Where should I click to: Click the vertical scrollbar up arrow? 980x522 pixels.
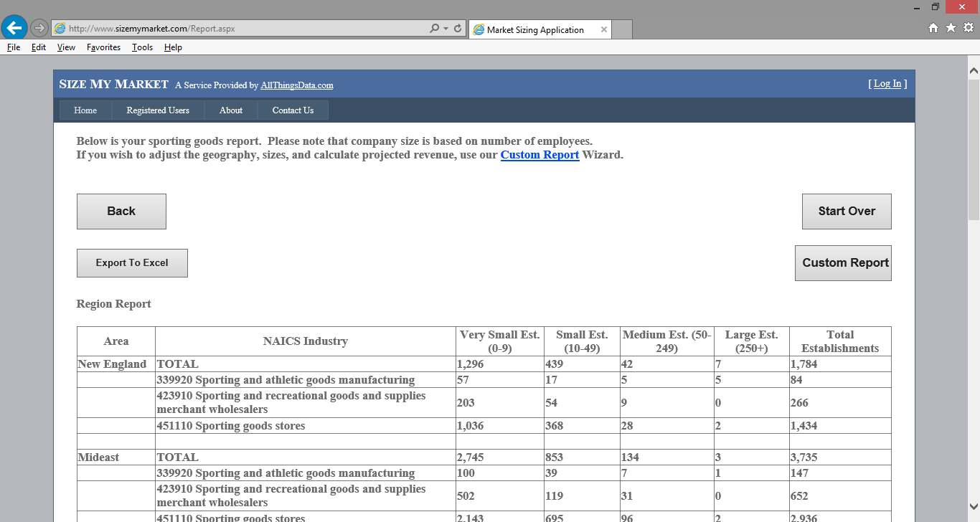(x=974, y=70)
